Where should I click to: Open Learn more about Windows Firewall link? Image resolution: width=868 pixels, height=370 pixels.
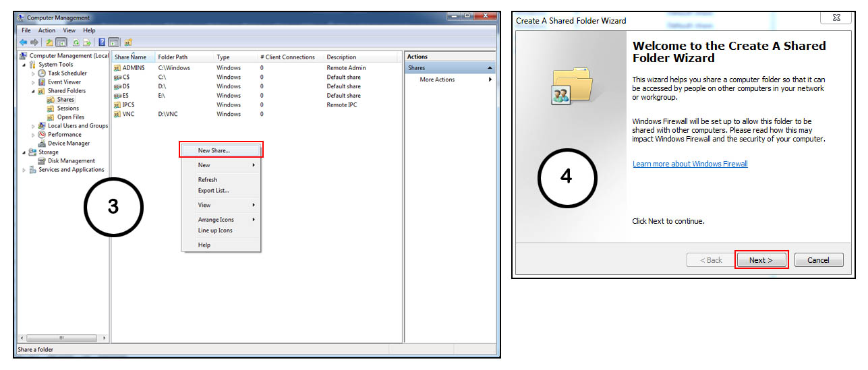pyautogui.click(x=690, y=164)
